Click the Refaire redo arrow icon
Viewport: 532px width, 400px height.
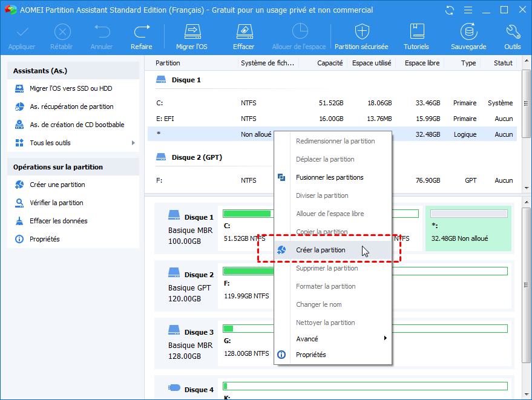tap(142, 32)
